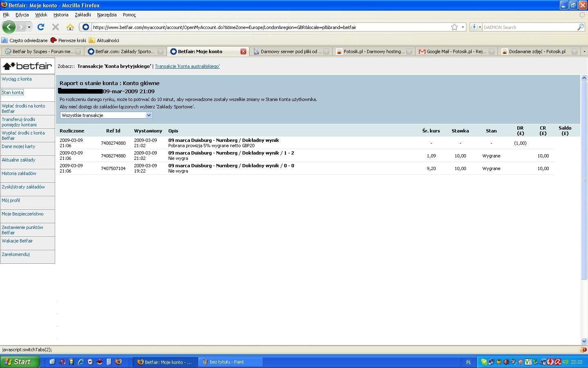Click the Start button on the taskbar
This screenshot has height=368, width=588.
tap(20, 362)
